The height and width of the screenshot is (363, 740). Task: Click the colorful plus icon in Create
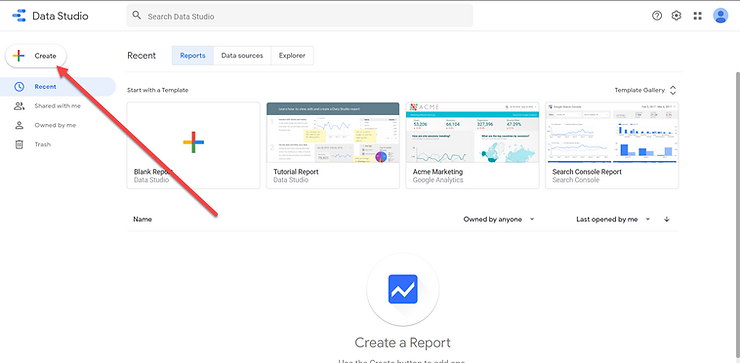pyautogui.click(x=18, y=56)
